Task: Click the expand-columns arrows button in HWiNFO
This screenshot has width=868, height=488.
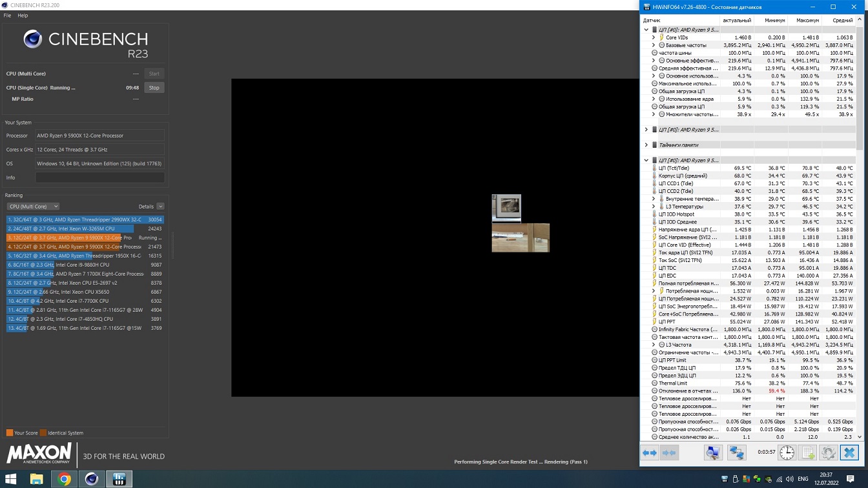Action: pyautogui.click(x=650, y=452)
